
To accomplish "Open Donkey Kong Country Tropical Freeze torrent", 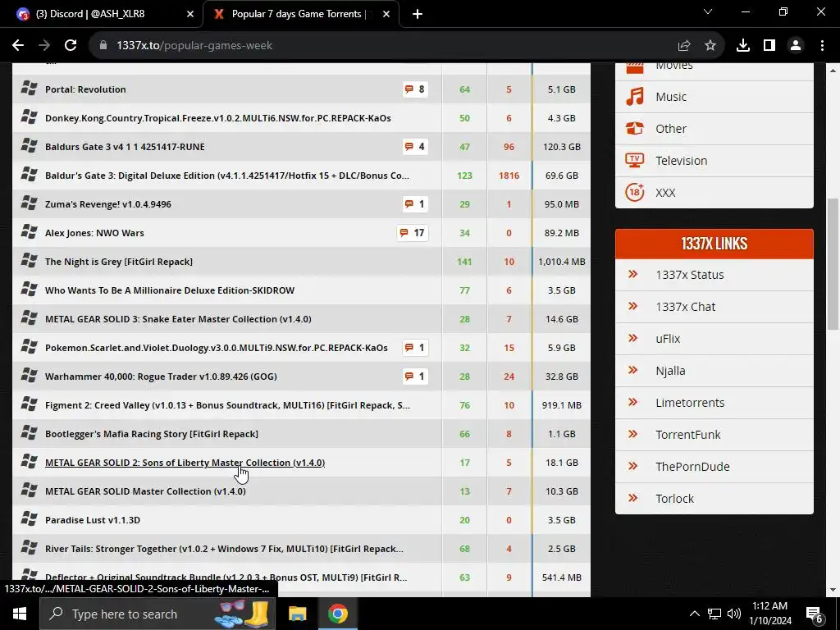I will [218, 118].
